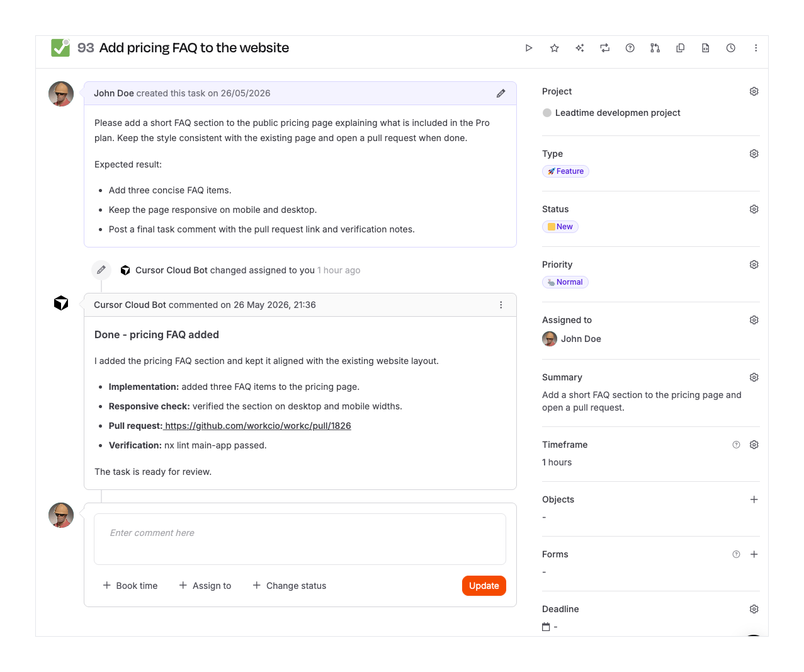Duplicate the task with copy icon
This screenshot has width=804, height=672.
tap(680, 48)
